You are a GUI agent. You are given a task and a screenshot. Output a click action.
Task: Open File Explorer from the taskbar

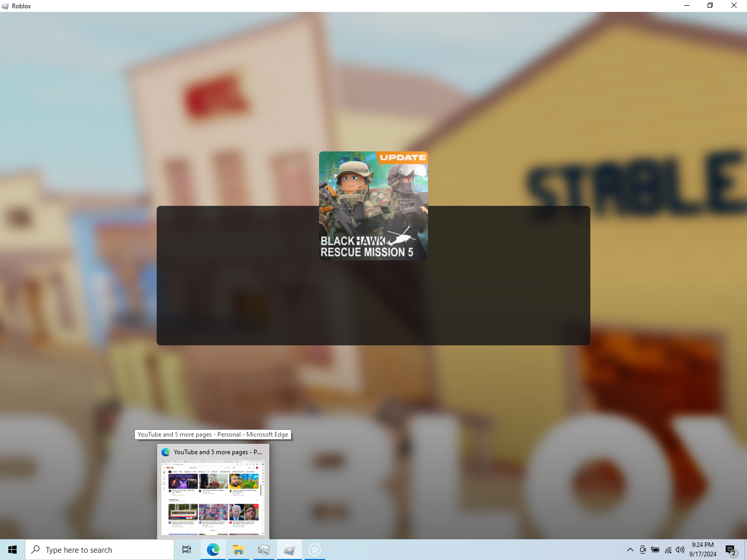pos(238,550)
